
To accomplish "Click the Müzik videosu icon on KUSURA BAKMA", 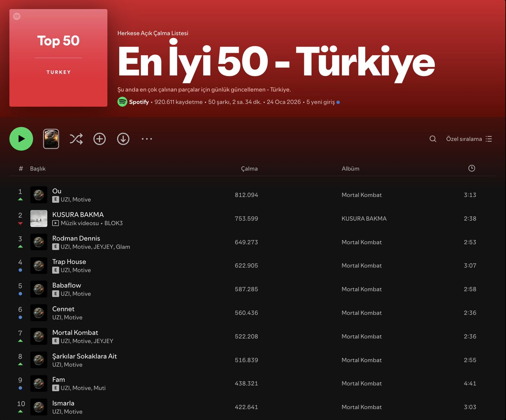I will [56, 223].
